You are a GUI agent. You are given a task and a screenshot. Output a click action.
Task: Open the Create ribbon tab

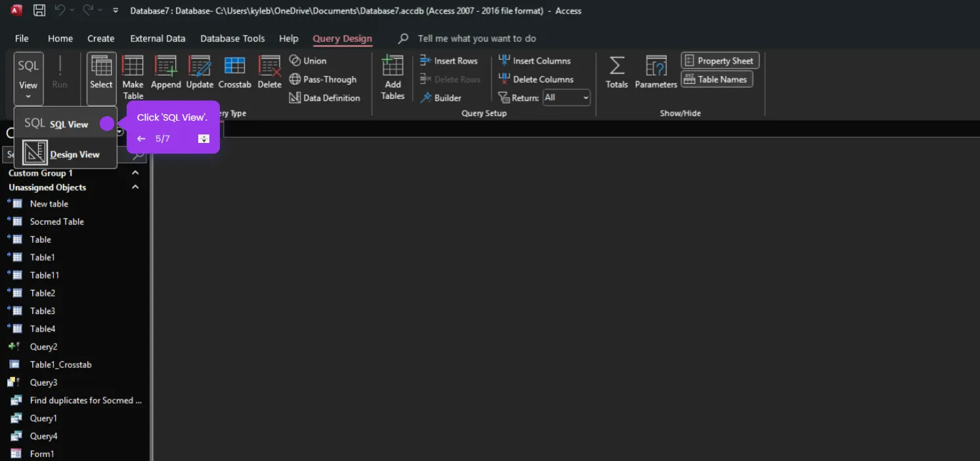click(x=100, y=38)
